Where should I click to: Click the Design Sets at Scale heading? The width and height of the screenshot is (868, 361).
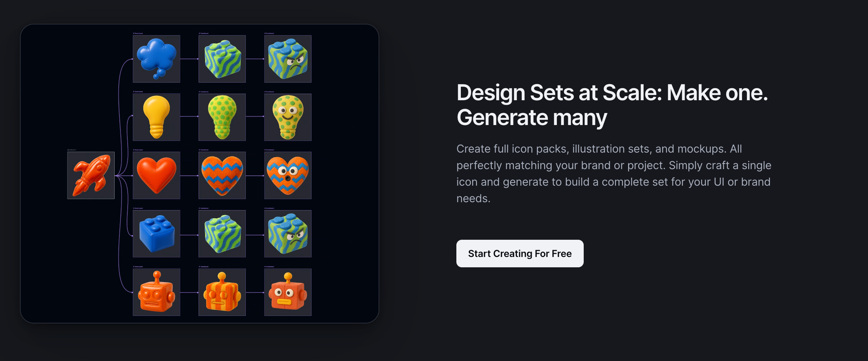pos(612,105)
